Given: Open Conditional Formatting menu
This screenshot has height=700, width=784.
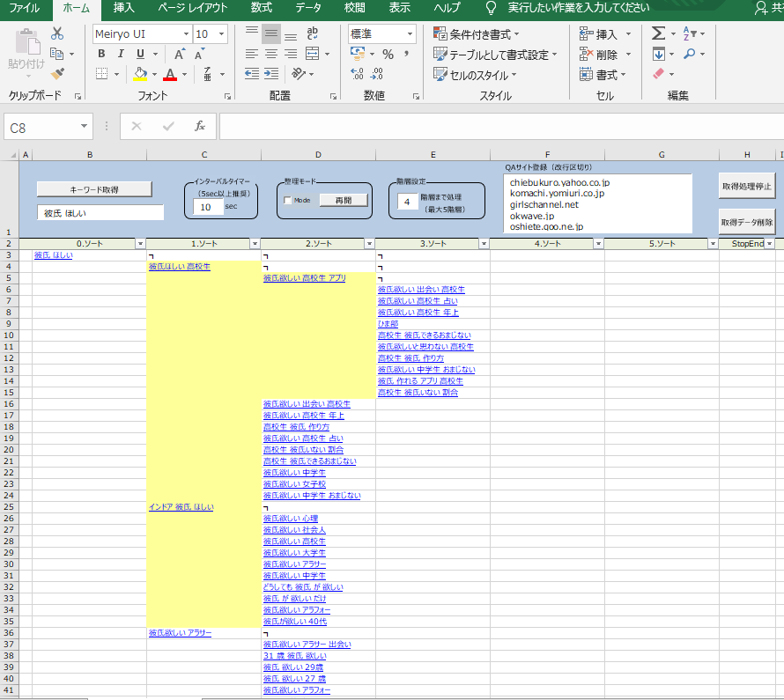Looking at the screenshot, I should tap(476, 34).
